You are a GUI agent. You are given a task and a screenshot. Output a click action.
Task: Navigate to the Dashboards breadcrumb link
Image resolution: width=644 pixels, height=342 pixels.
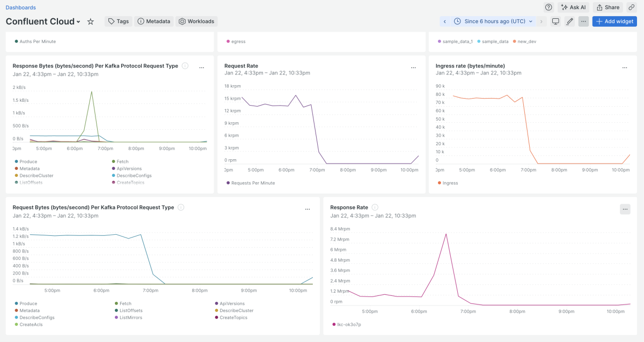(x=21, y=8)
